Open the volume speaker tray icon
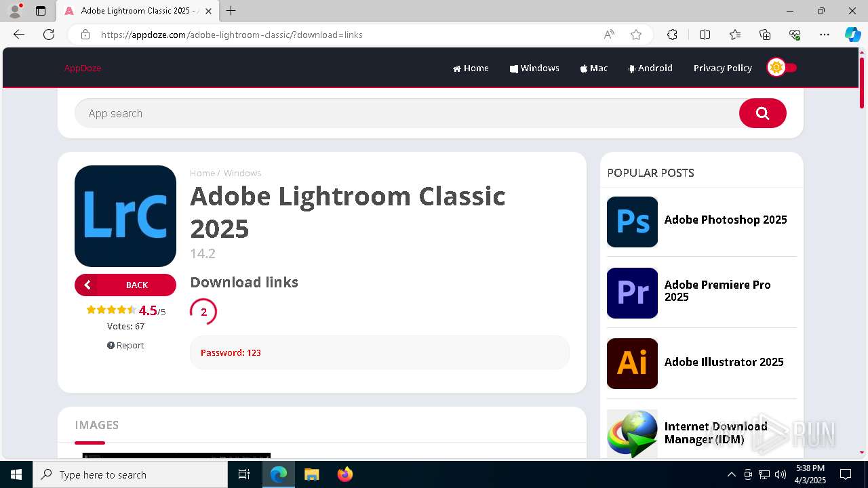 click(781, 474)
